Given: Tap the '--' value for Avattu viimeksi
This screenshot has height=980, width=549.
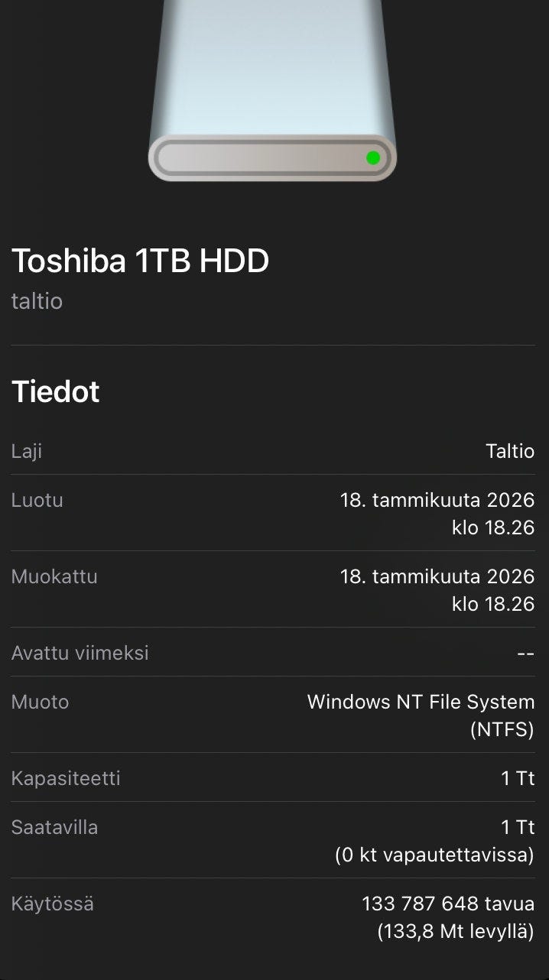Looking at the screenshot, I should pos(525,654).
